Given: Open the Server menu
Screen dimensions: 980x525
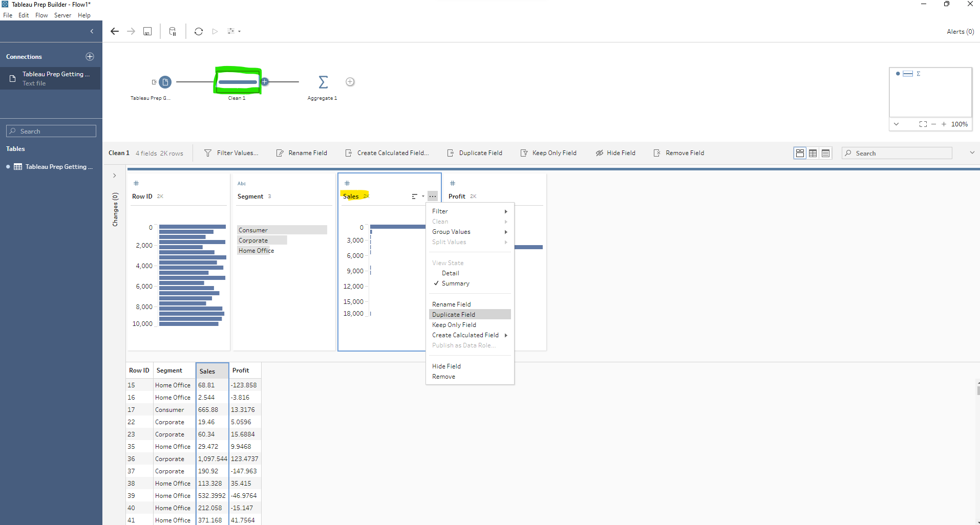Looking at the screenshot, I should tap(62, 15).
